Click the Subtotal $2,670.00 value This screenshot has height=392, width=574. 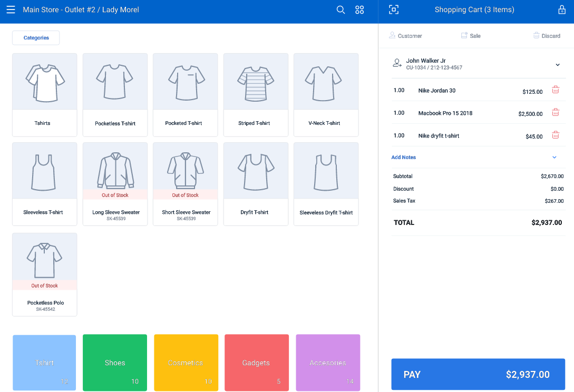click(552, 177)
